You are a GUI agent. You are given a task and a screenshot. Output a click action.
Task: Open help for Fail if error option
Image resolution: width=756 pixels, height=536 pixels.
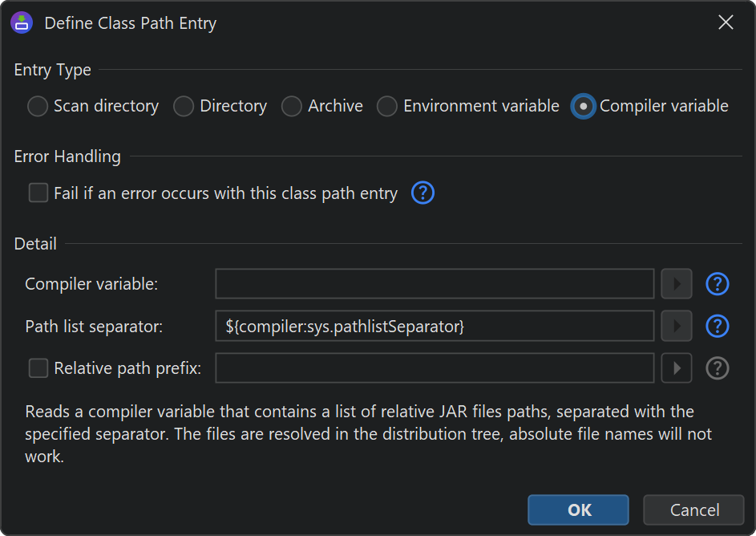click(x=422, y=193)
